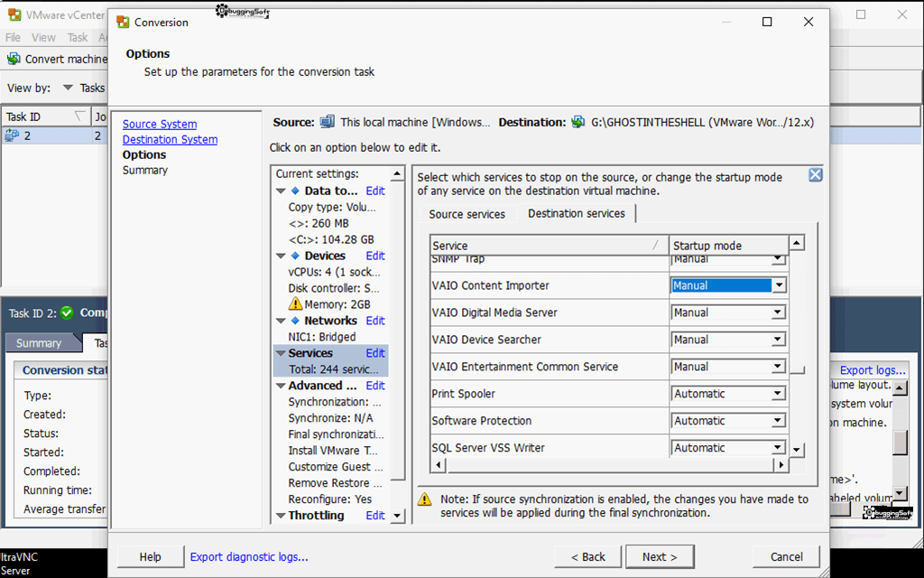Select the 'Memory: 2GB' settings entry

pyautogui.click(x=337, y=304)
